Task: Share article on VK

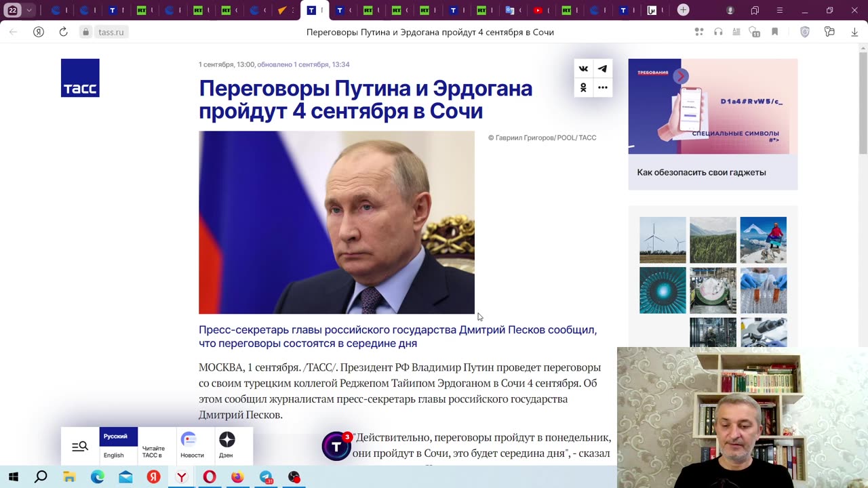Action: (x=583, y=68)
